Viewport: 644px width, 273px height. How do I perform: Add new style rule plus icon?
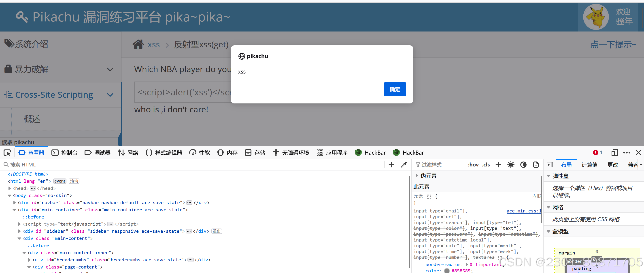click(x=498, y=165)
